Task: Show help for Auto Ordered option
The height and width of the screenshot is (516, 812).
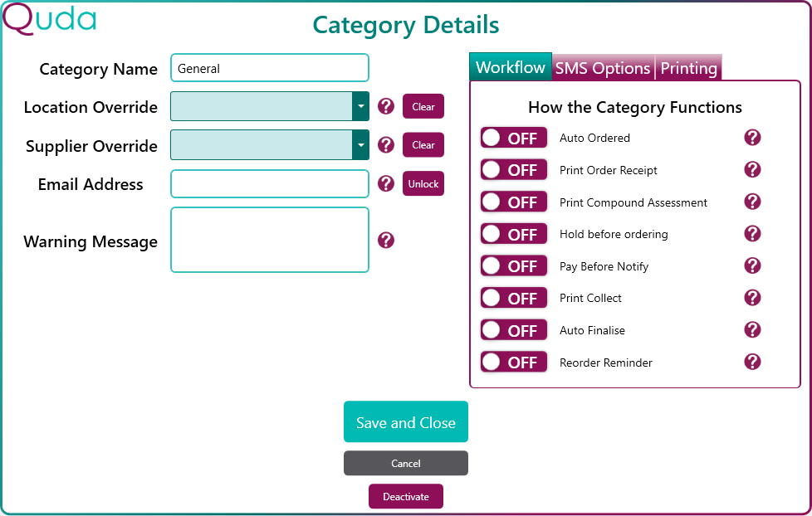Action: (752, 138)
